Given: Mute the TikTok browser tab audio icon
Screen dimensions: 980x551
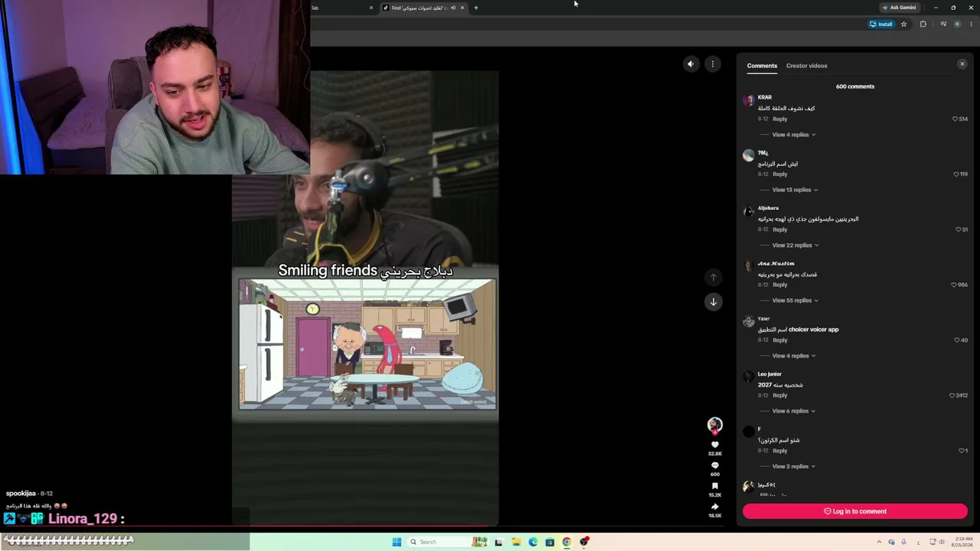Looking at the screenshot, I should pyautogui.click(x=453, y=8).
